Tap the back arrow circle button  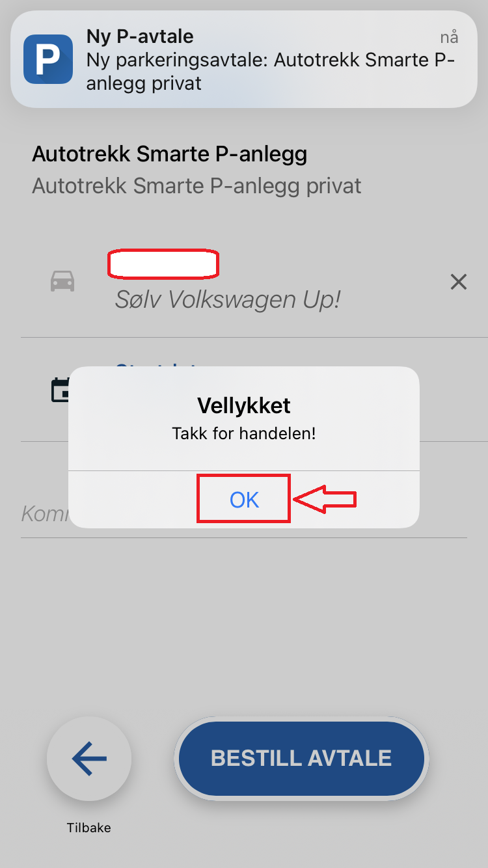pyautogui.click(x=89, y=759)
